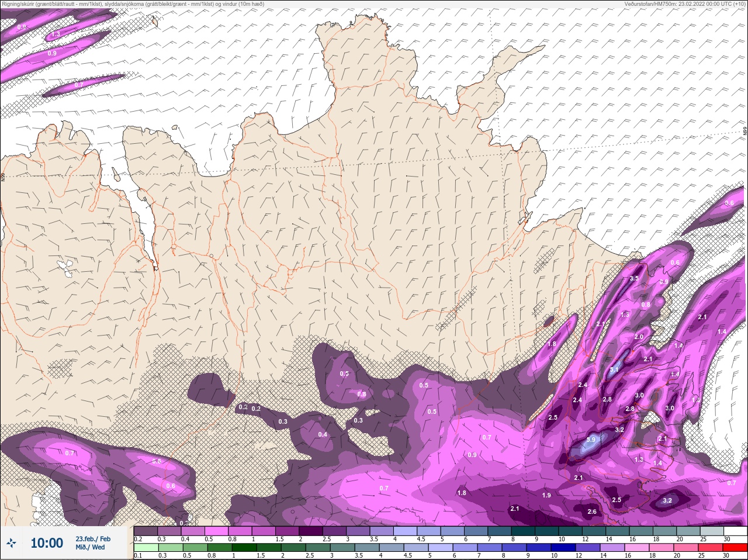This screenshot has width=748, height=560.
Task: Click the 23.feb./ Feb date label
Action: (x=93, y=539)
